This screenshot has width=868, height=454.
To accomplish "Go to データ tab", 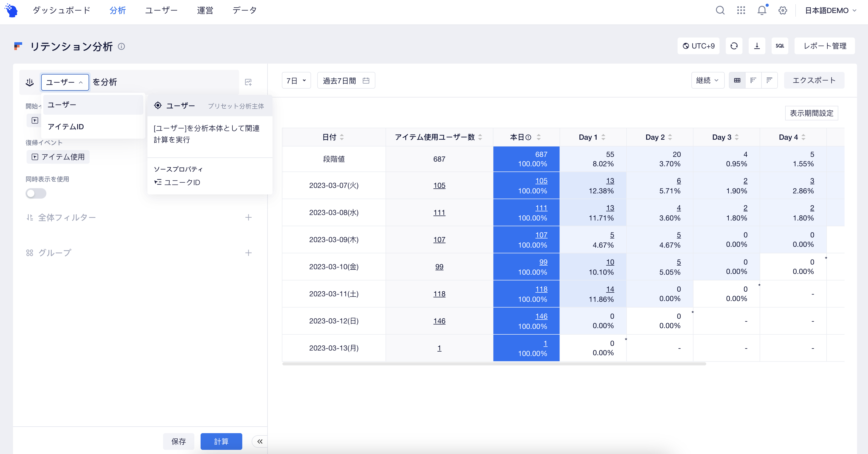I will click(x=245, y=10).
